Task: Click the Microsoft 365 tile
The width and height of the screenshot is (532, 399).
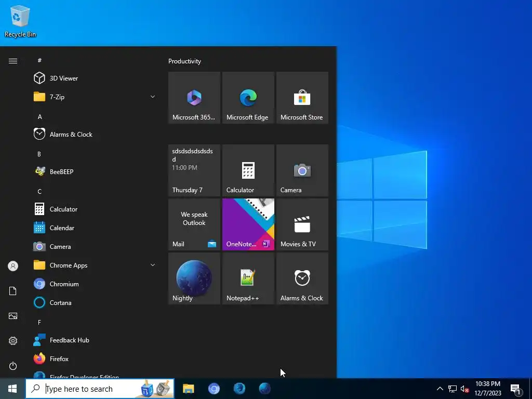Action: (194, 98)
